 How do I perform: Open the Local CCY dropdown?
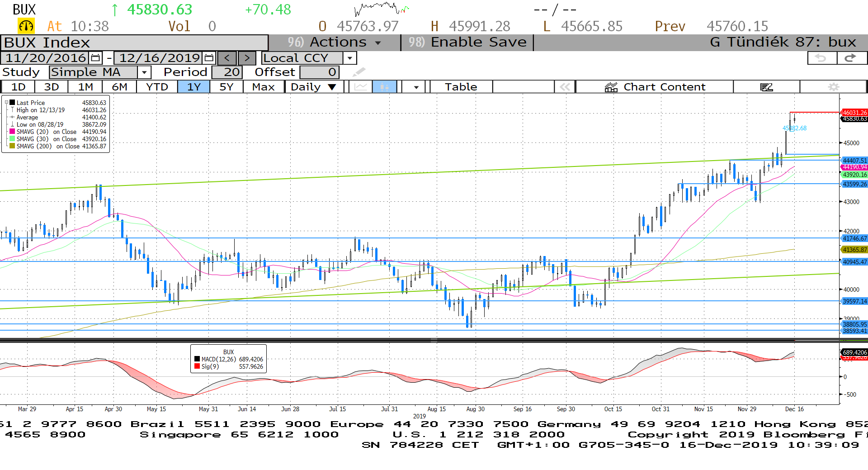pyautogui.click(x=349, y=58)
